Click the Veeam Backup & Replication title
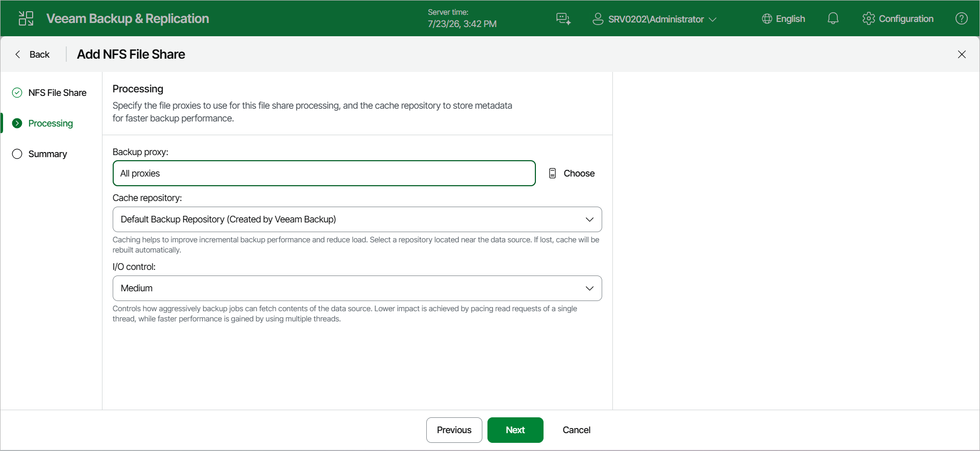980x451 pixels. tap(127, 19)
